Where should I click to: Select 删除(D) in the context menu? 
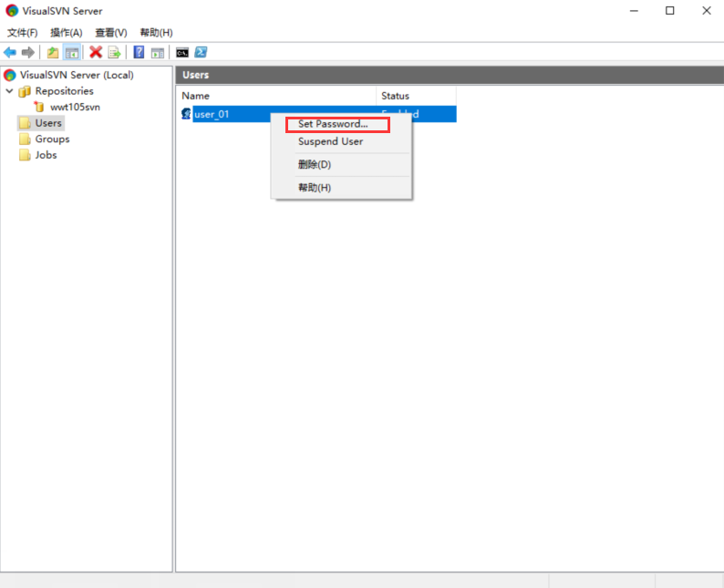point(314,165)
